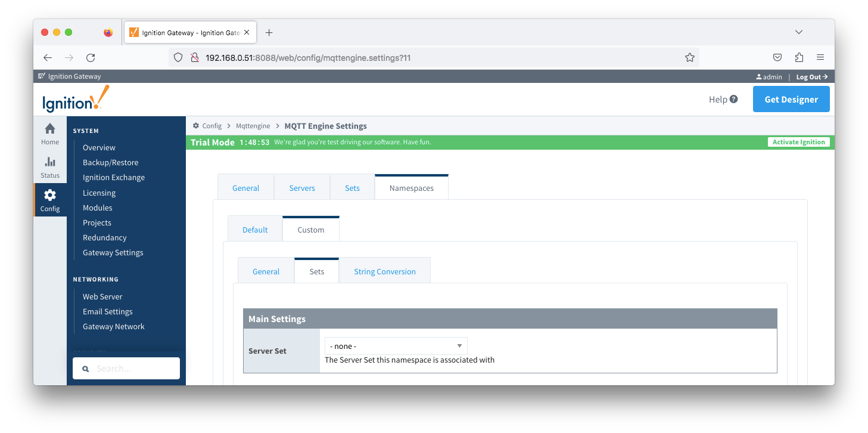
Task: Open the inner General tab under Custom
Action: click(x=266, y=271)
